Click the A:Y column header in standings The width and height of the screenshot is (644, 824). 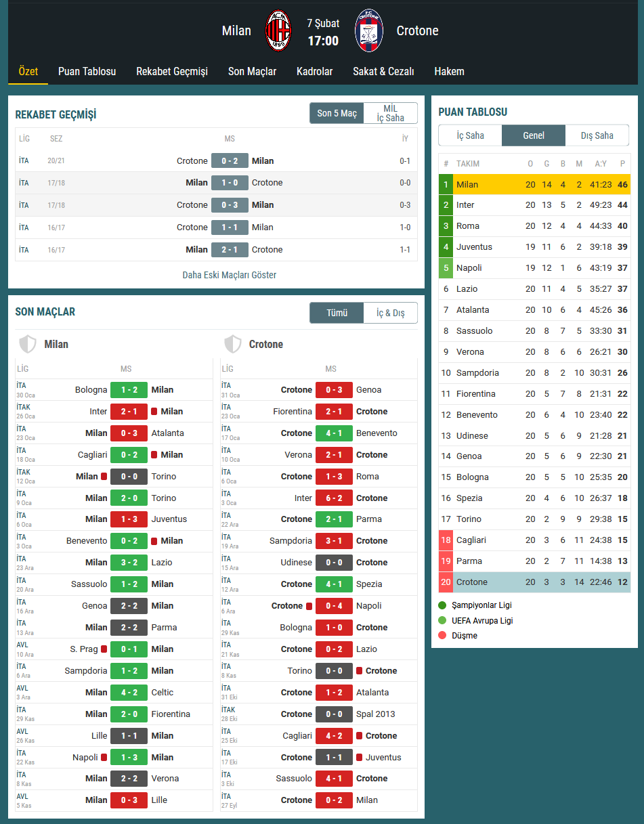[601, 164]
